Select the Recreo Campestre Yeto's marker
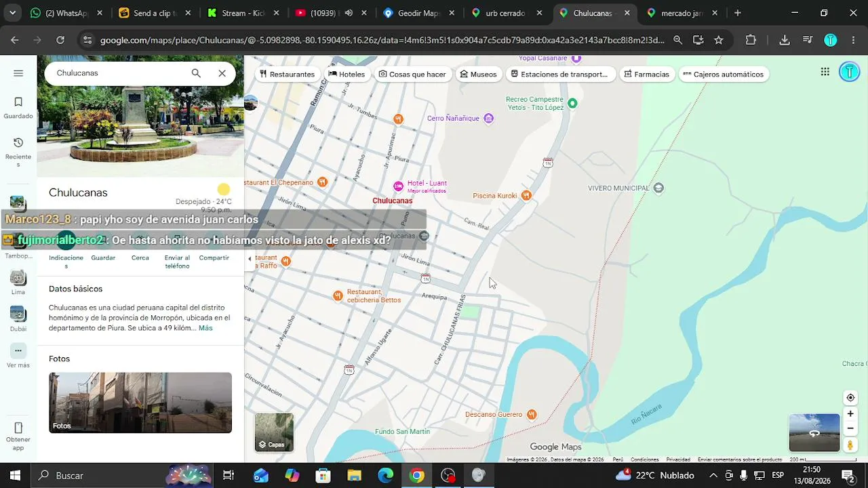This screenshot has height=488, width=868. coord(572,103)
